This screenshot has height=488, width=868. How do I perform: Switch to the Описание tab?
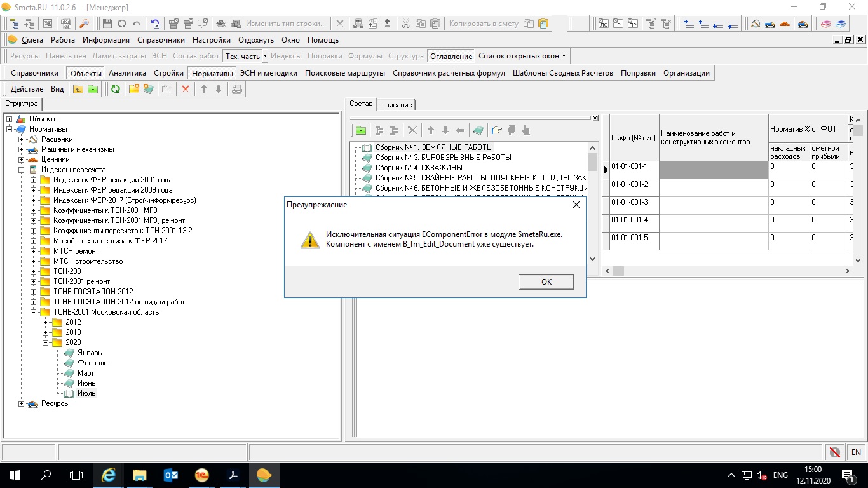[x=396, y=104]
